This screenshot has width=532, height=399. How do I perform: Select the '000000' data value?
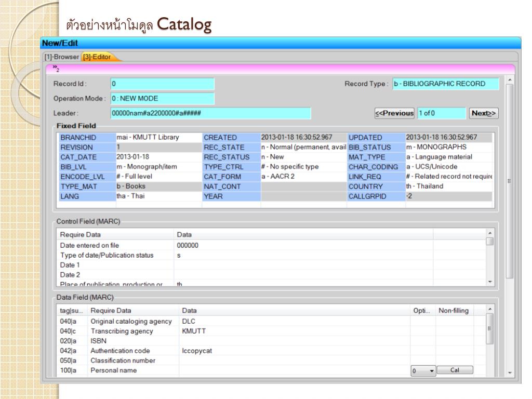pos(188,245)
